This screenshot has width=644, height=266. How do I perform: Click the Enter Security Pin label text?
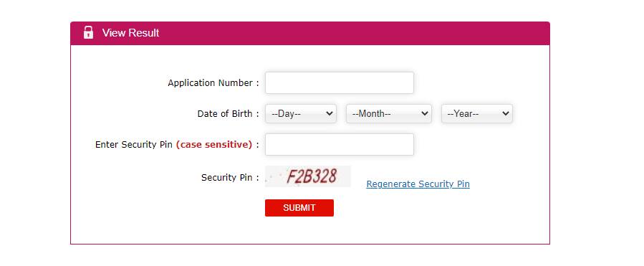point(134,145)
